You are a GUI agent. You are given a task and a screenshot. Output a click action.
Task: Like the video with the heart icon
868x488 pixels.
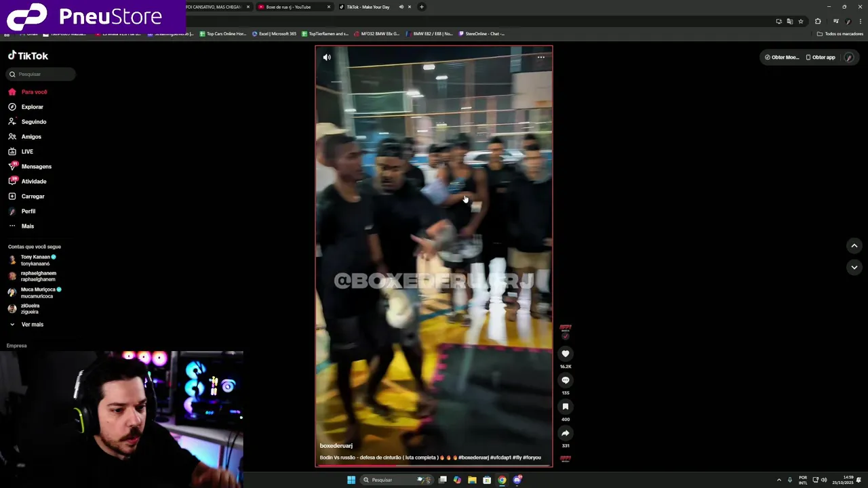point(566,354)
